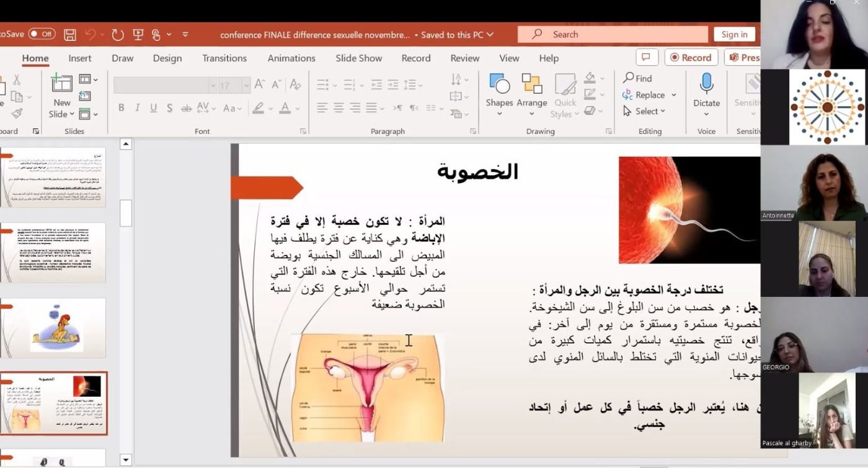
Task: Toggle Underline formatting
Action: (x=153, y=108)
